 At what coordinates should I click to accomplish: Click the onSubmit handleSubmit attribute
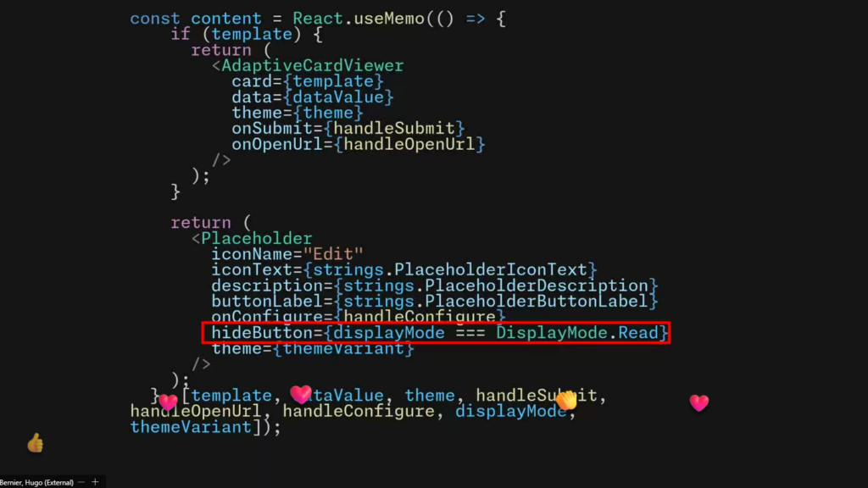click(348, 129)
